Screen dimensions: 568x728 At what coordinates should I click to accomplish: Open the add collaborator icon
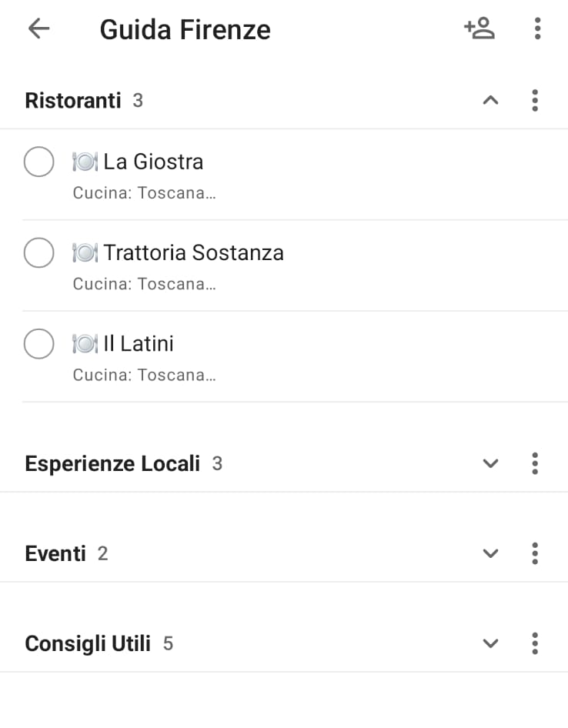(x=479, y=28)
